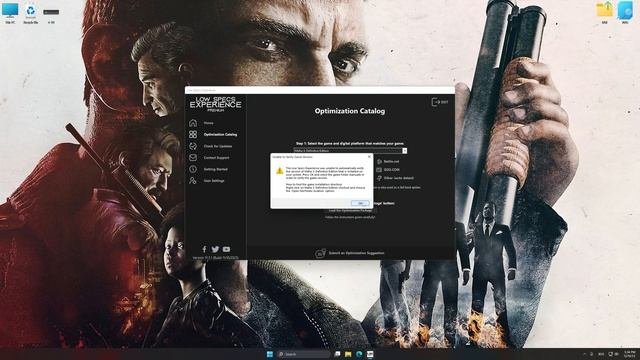
Task: Click the Optimization Catalog grid icon
Action: (193, 134)
